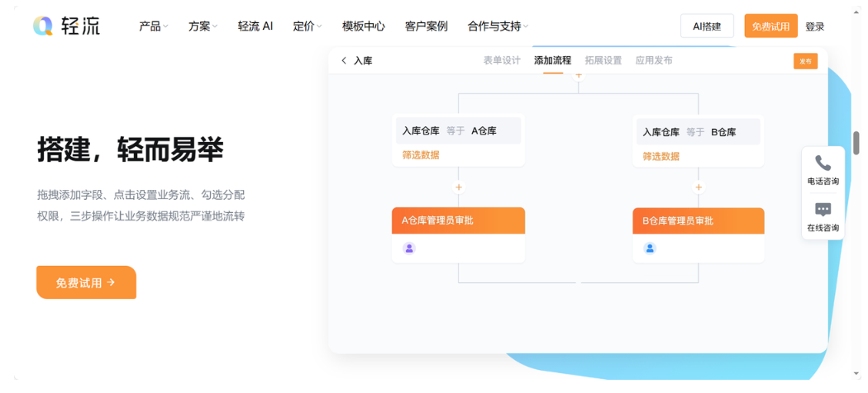Click the 搭建，轻而易举 headline
Screen dimensions: 868x393
coord(130,149)
